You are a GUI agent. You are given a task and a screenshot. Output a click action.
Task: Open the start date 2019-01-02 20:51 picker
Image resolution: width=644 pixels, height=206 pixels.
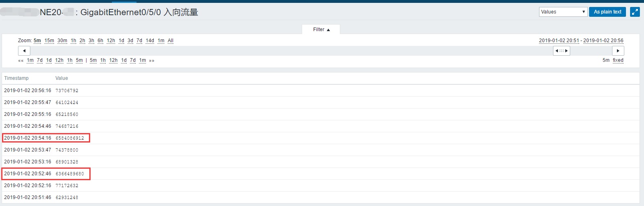pos(559,41)
